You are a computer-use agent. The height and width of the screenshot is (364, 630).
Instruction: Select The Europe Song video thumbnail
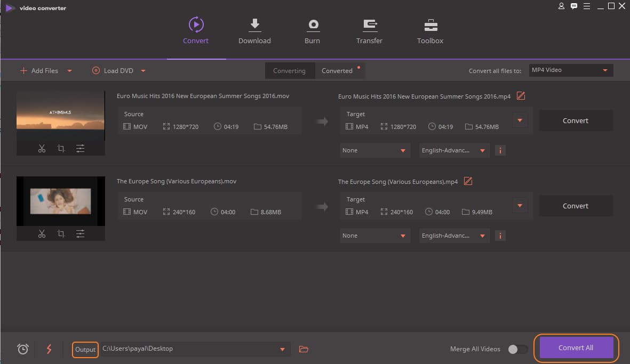60,201
